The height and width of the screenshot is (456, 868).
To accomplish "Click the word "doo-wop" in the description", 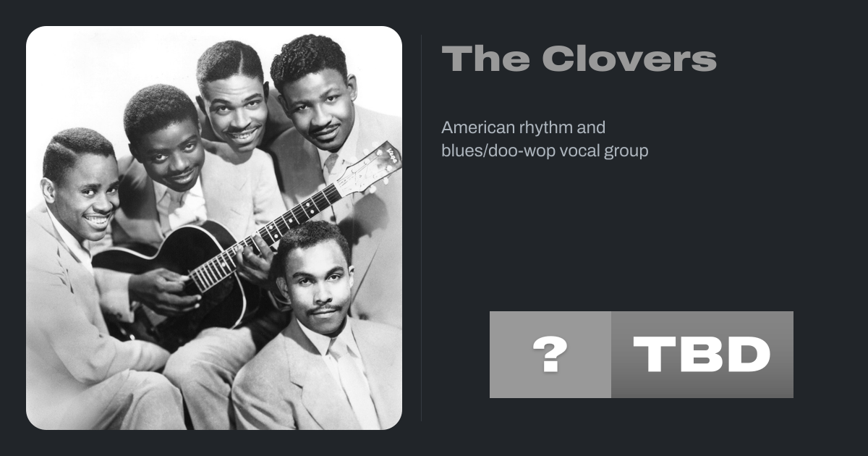I will coord(520,151).
